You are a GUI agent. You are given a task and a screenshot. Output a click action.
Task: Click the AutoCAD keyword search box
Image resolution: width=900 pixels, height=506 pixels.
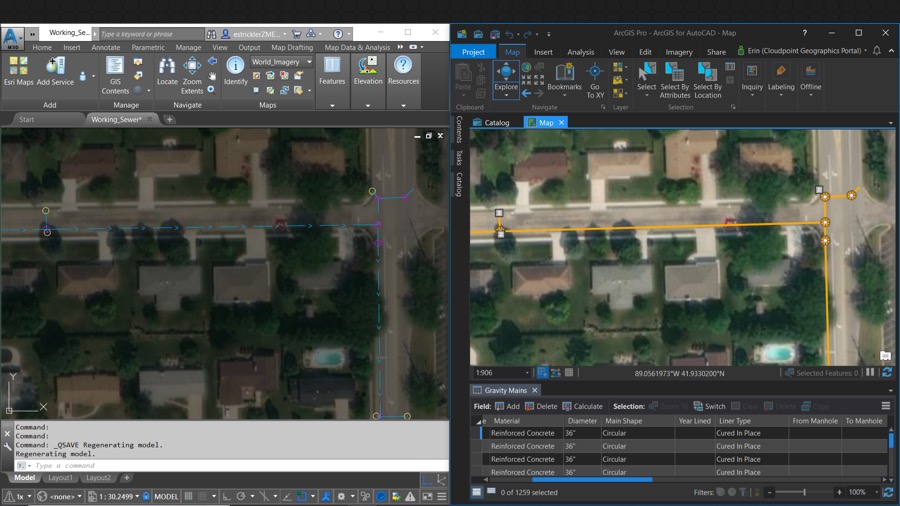152,34
